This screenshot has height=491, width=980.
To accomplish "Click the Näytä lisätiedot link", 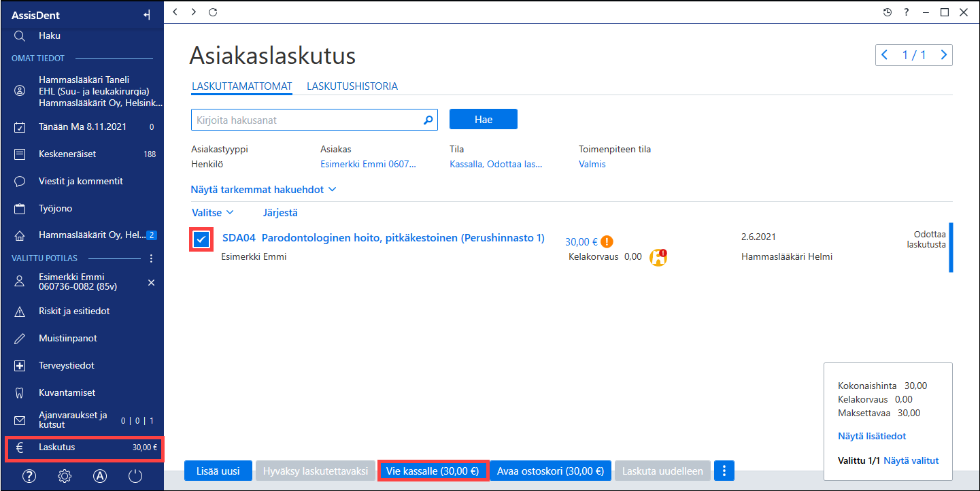I will point(872,436).
